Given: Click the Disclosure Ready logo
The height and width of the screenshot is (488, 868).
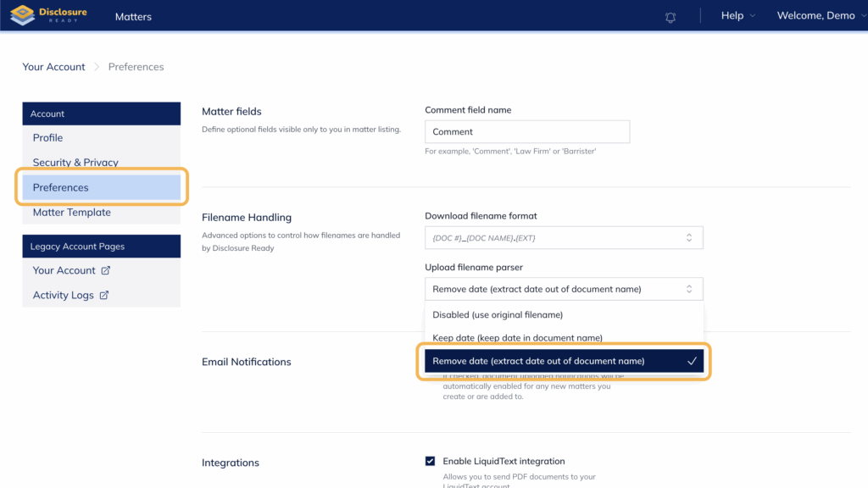Looking at the screenshot, I should coord(47,15).
